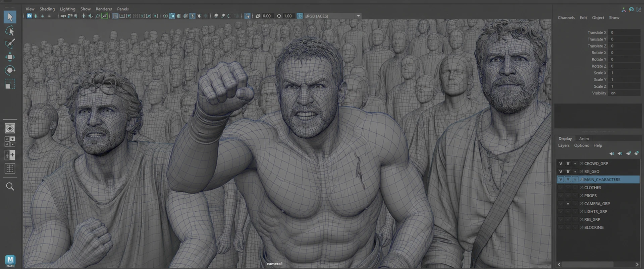
Task: Choose the Paint Selection tool
Action: coord(10,44)
